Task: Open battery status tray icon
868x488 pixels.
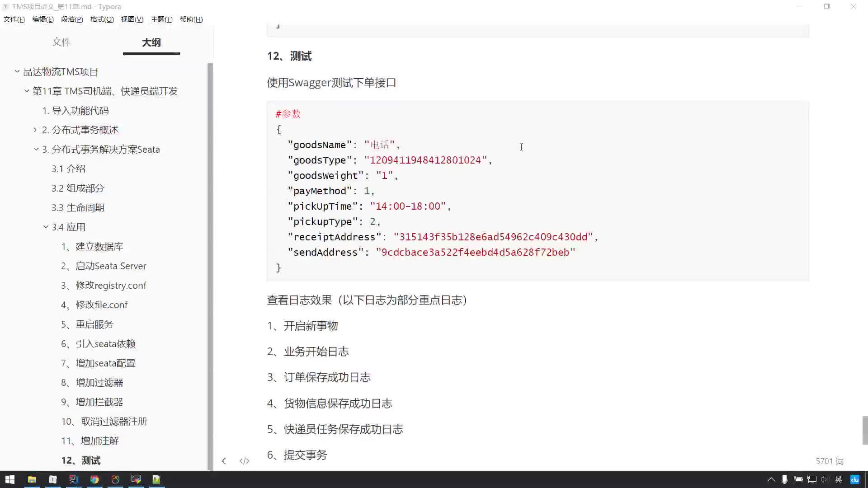Action: click(798, 479)
